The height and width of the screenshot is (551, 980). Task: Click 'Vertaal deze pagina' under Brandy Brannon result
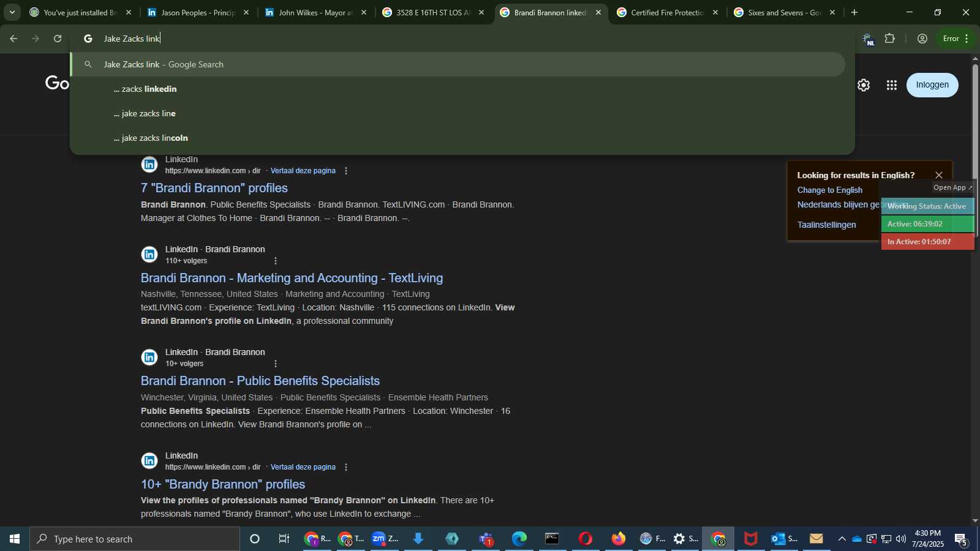coord(303,467)
